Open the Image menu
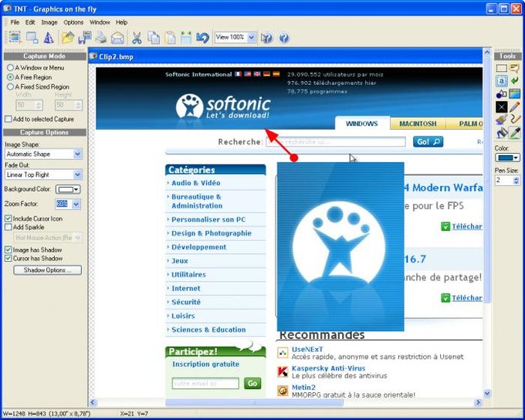 pyautogui.click(x=49, y=22)
